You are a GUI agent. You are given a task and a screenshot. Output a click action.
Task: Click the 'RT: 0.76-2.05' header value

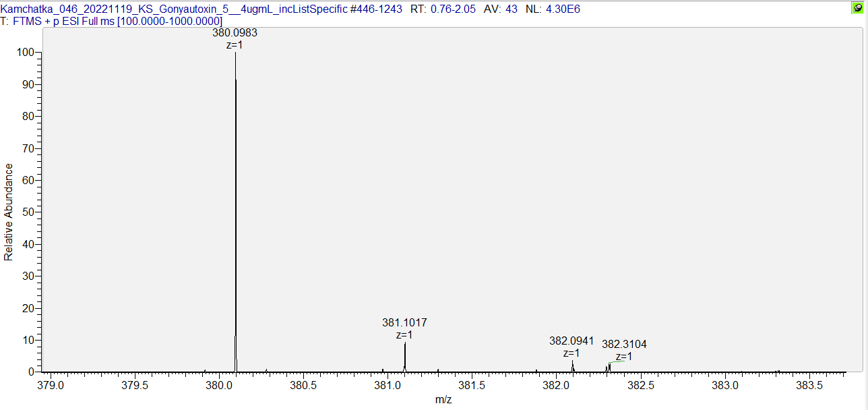coord(443,9)
